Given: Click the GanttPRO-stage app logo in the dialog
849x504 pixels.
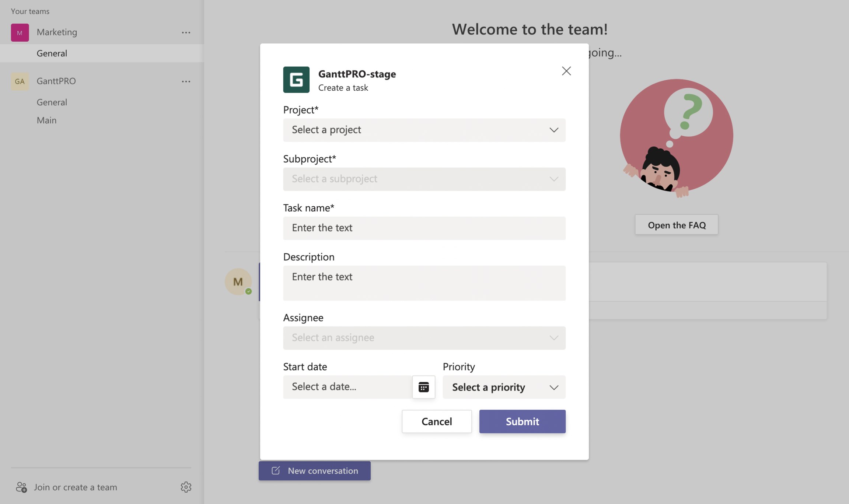Looking at the screenshot, I should coord(296,80).
